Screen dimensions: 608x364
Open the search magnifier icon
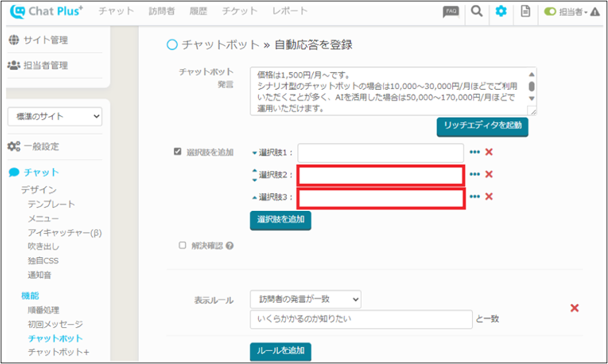476,11
